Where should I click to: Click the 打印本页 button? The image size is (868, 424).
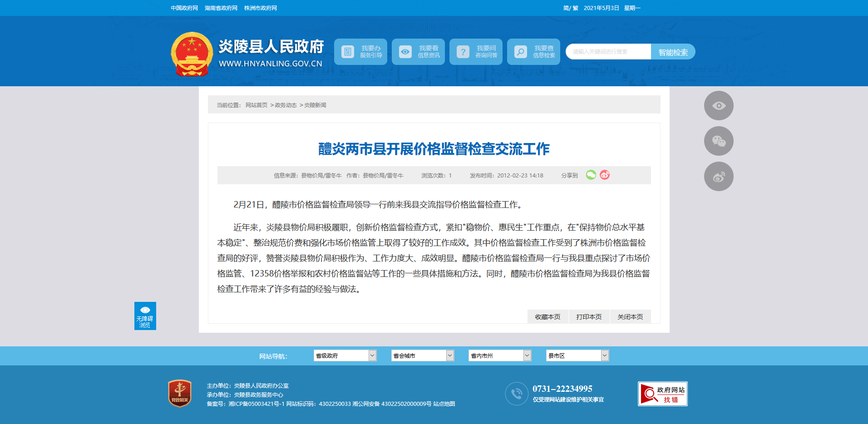tap(589, 317)
